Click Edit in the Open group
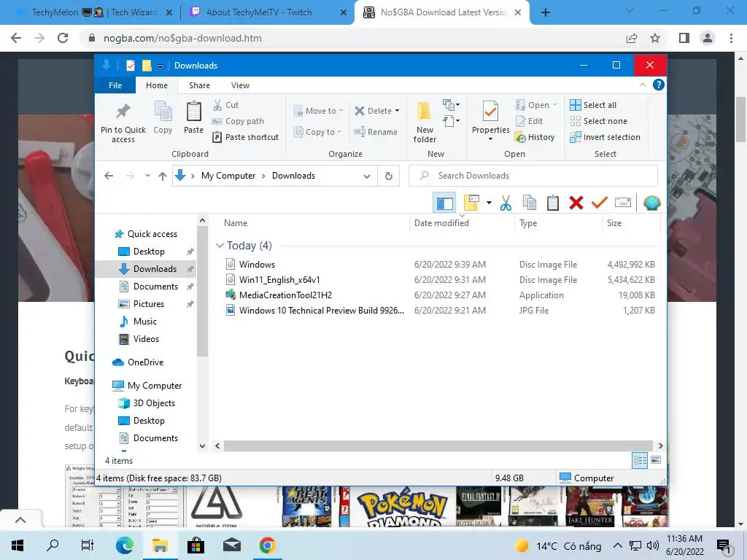This screenshot has height=560, width=747. (x=530, y=121)
